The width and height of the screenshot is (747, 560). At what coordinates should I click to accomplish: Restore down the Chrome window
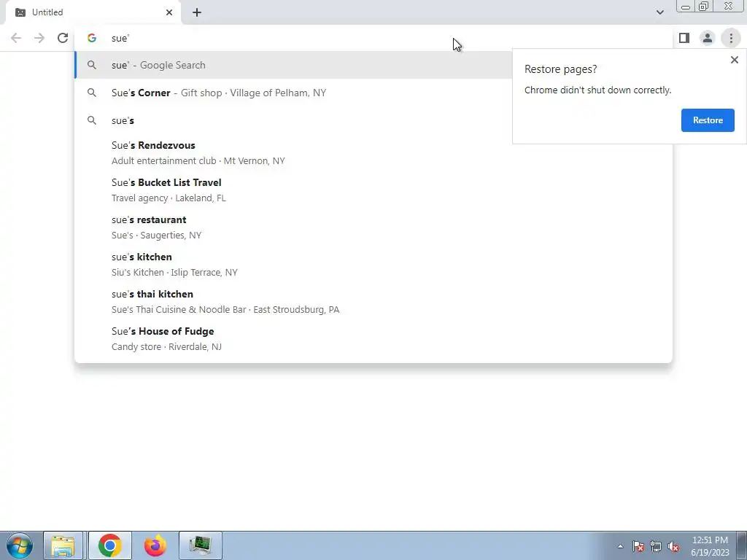[704, 6]
